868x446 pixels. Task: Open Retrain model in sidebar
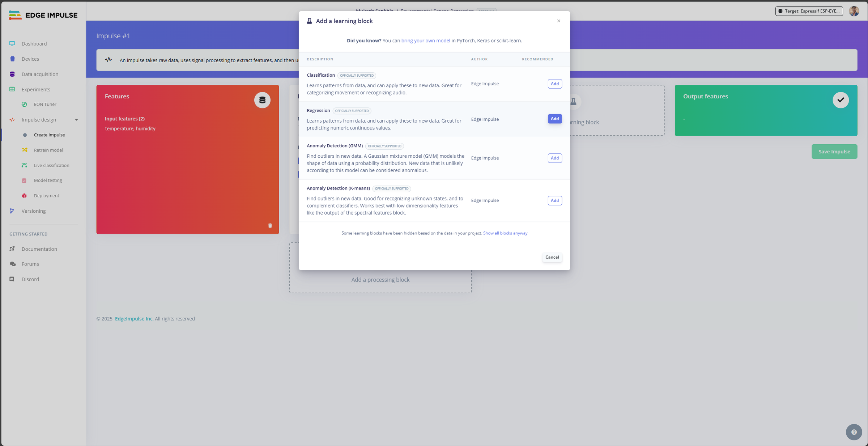48,150
